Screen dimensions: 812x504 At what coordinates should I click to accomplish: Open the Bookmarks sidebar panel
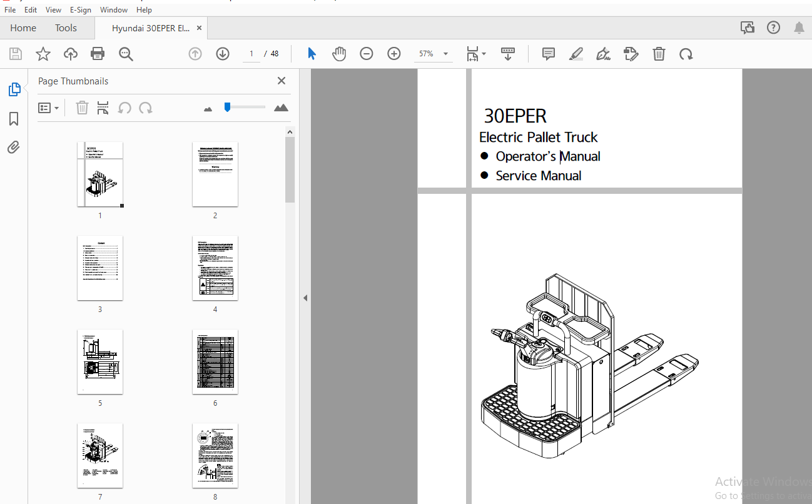point(14,119)
